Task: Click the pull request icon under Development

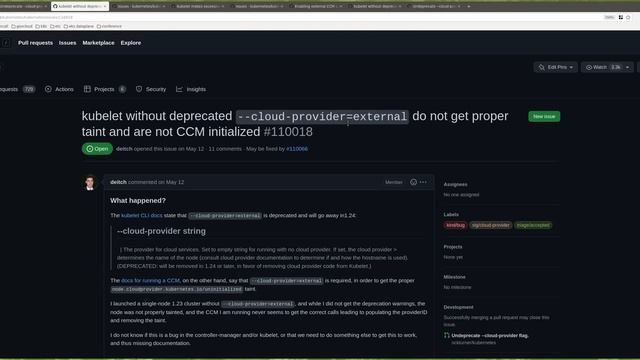Action: click(447, 336)
